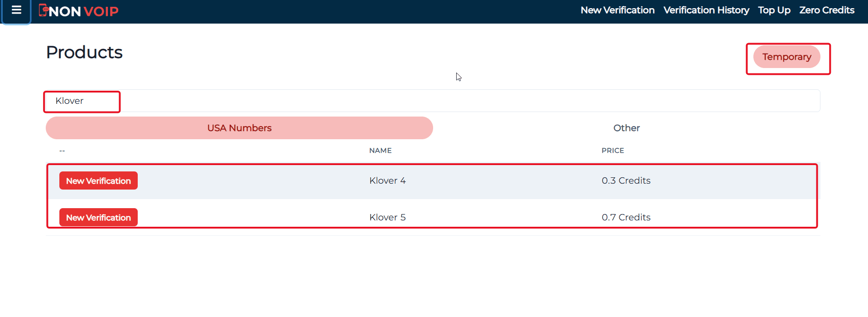Image resolution: width=868 pixels, height=317 pixels.
Task: Select the Klover 5 name cell
Action: 387,217
